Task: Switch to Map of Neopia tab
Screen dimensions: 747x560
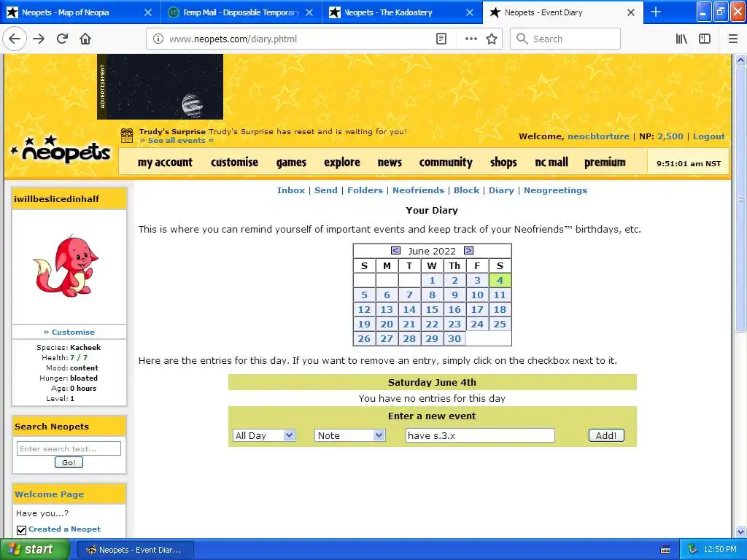Action: click(79, 12)
